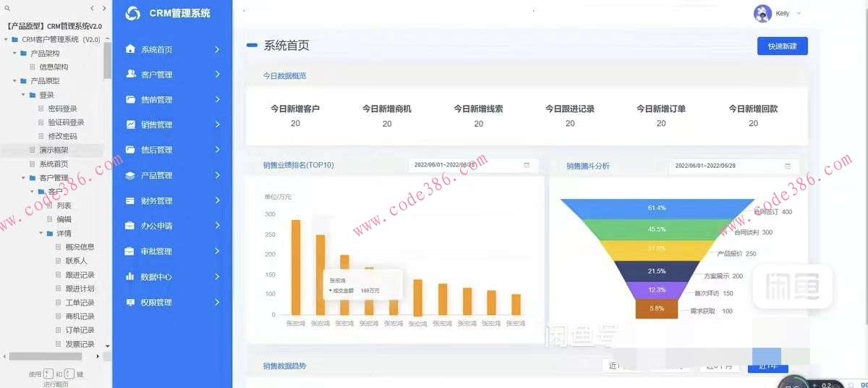Screen dimensions: 868x388
Task: Expand 客户管理 menu chevron
Action: click(x=217, y=74)
